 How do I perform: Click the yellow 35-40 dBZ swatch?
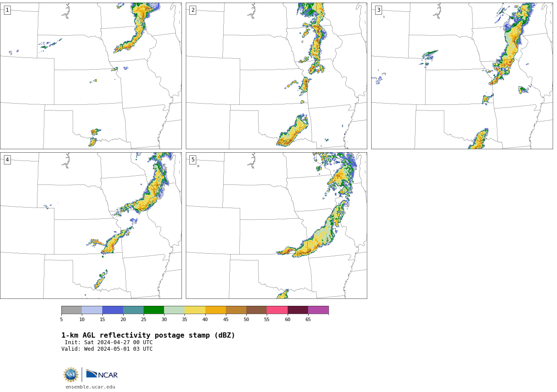tap(195, 310)
